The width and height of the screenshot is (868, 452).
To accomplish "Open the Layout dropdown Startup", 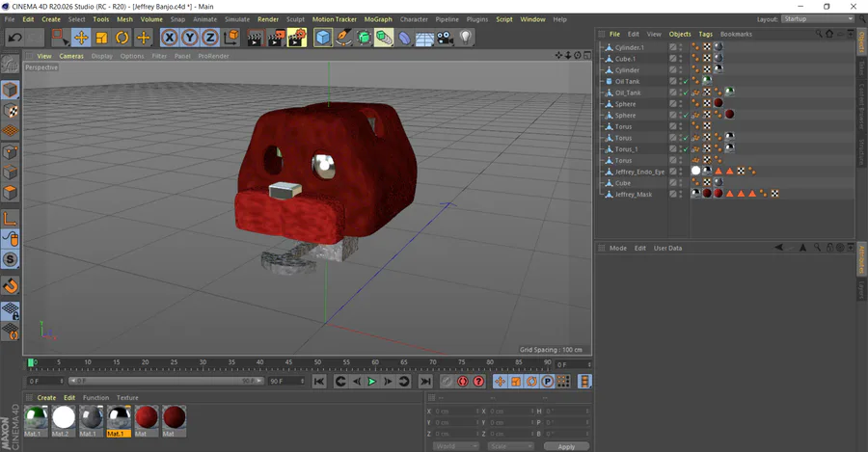I will click(x=818, y=19).
